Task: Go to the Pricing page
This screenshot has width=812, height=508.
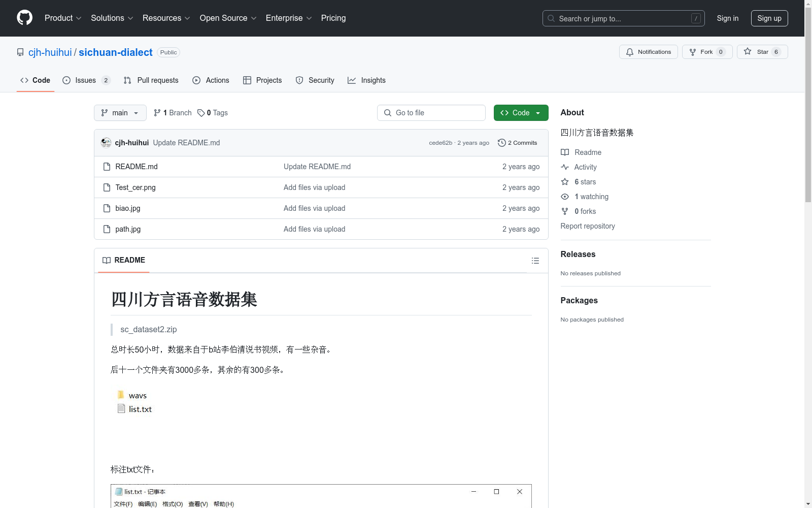Action: coord(333,18)
